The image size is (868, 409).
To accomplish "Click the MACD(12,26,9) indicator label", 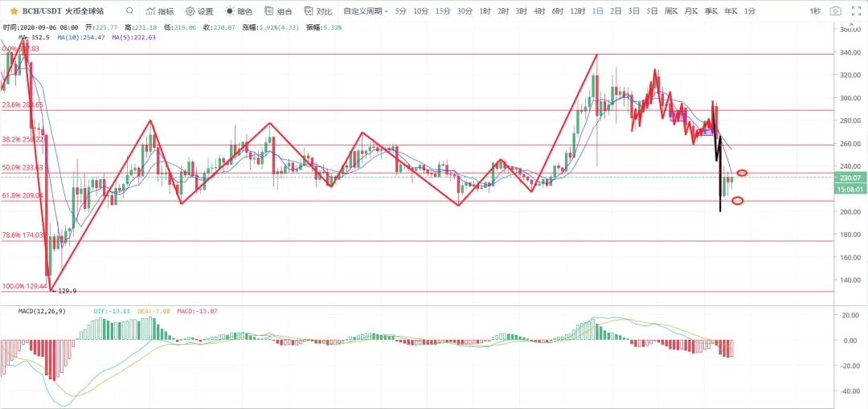I will [x=42, y=311].
